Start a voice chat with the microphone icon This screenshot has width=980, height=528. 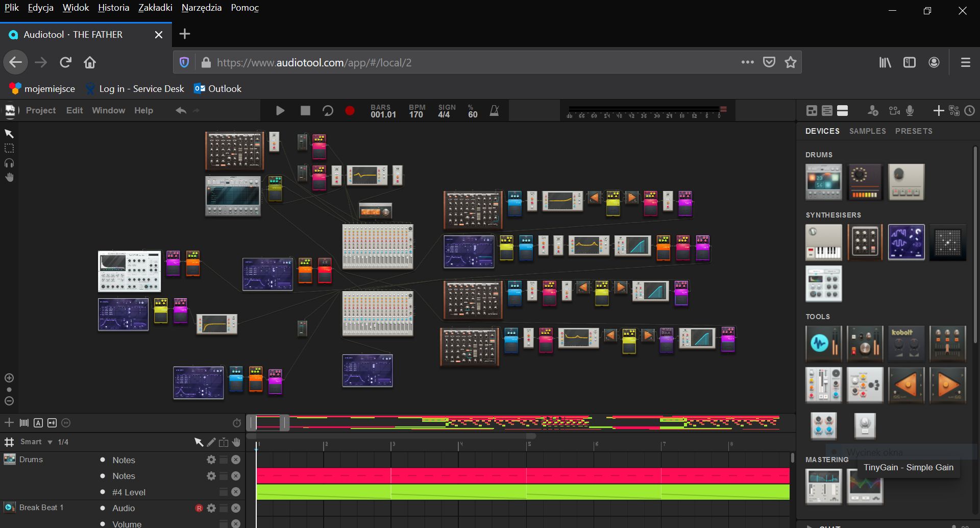(910, 110)
